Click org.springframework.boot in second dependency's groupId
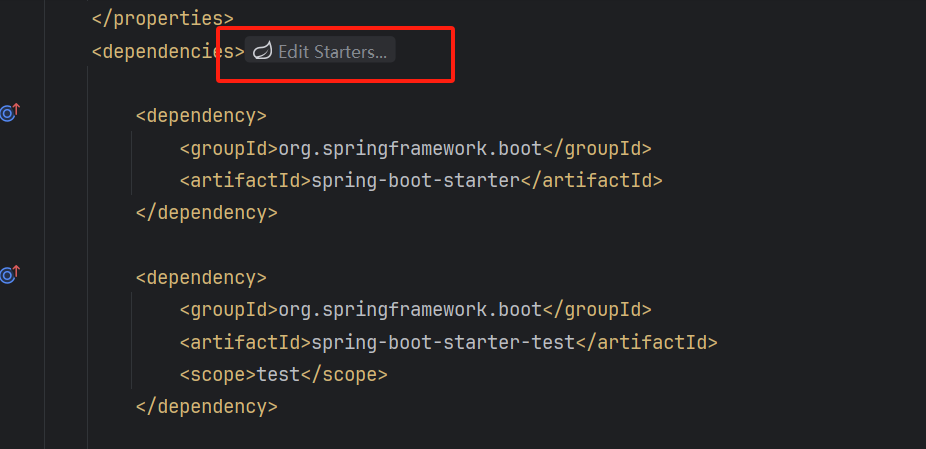This screenshot has width=926, height=449. click(x=409, y=310)
